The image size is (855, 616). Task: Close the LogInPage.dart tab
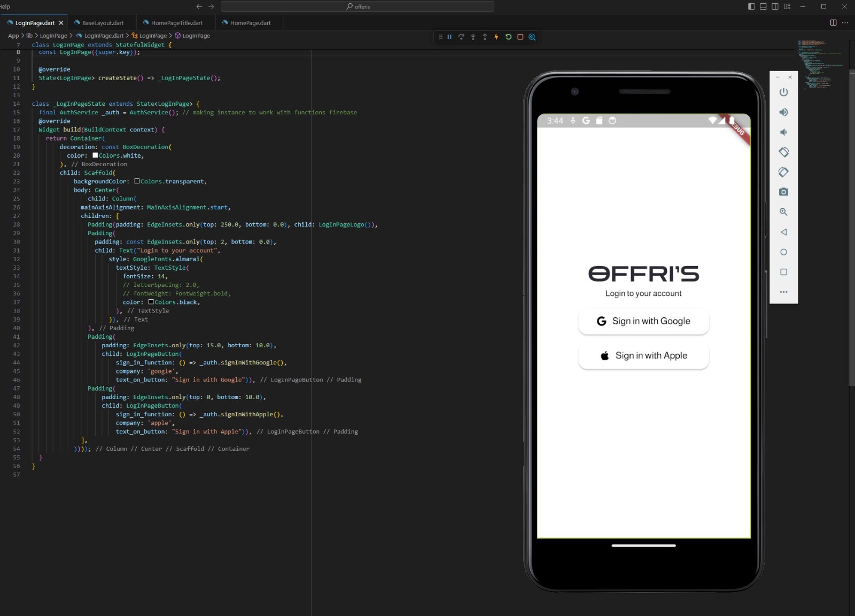[61, 23]
